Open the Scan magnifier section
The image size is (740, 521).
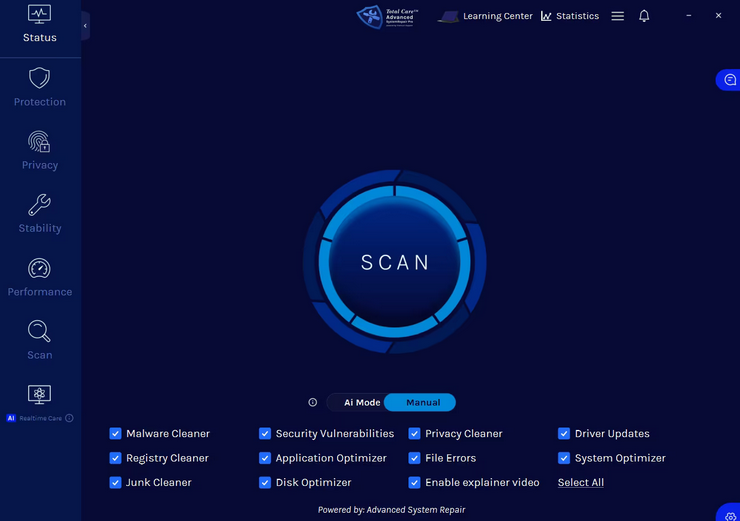[x=39, y=340]
